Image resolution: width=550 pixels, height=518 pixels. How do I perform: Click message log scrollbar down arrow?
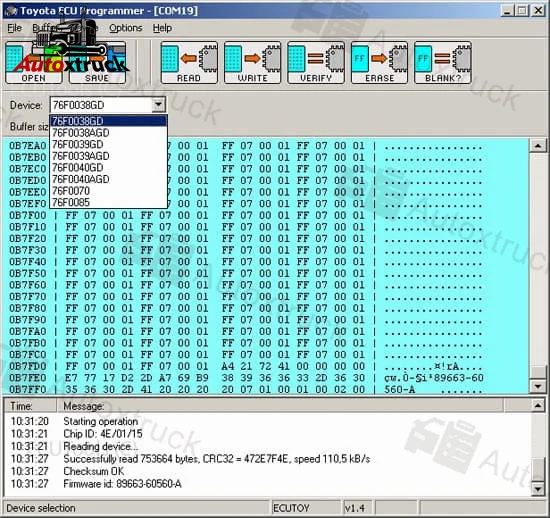click(x=538, y=488)
